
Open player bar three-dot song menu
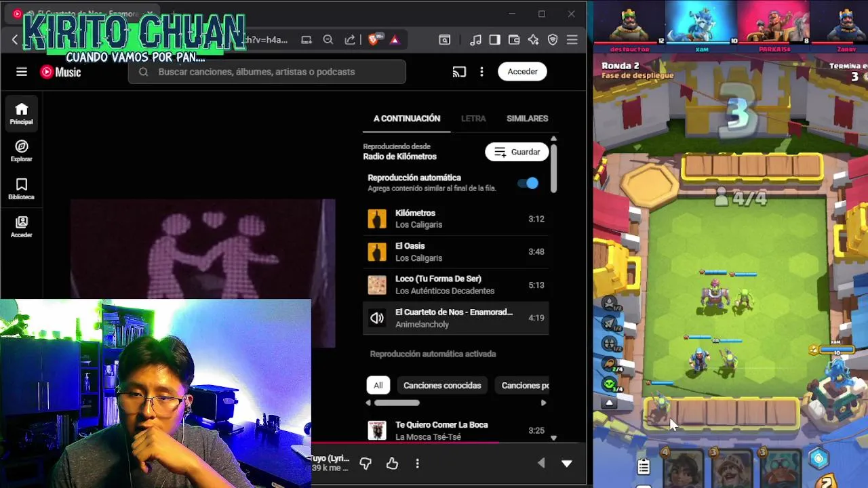pos(417,464)
